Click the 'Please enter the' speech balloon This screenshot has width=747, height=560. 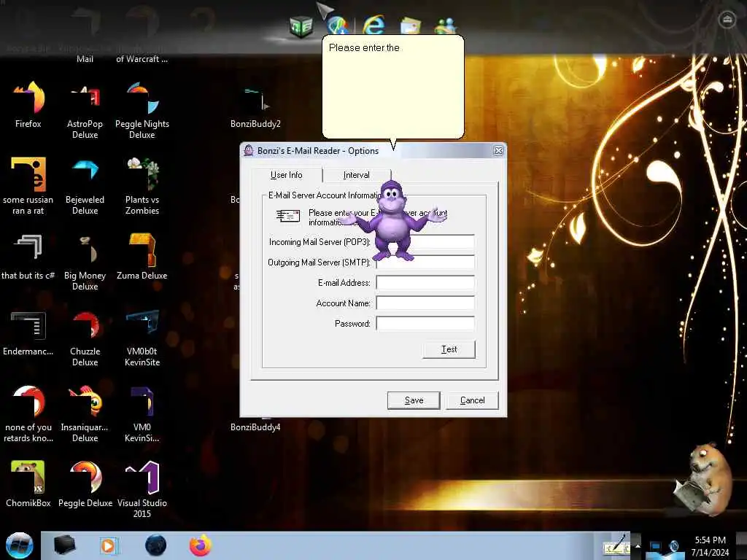tap(393, 87)
